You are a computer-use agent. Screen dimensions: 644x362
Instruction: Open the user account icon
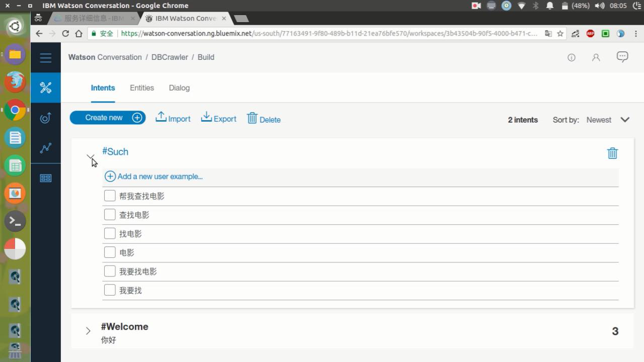(x=596, y=57)
